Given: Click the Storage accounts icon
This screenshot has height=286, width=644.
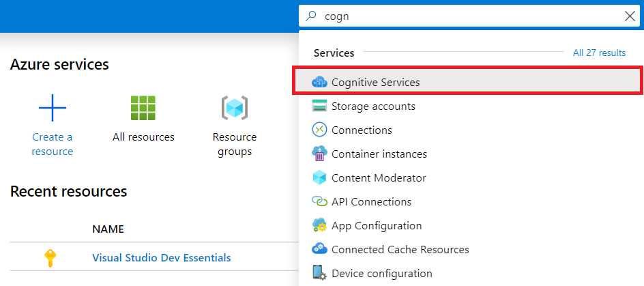Looking at the screenshot, I should pos(319,106).
